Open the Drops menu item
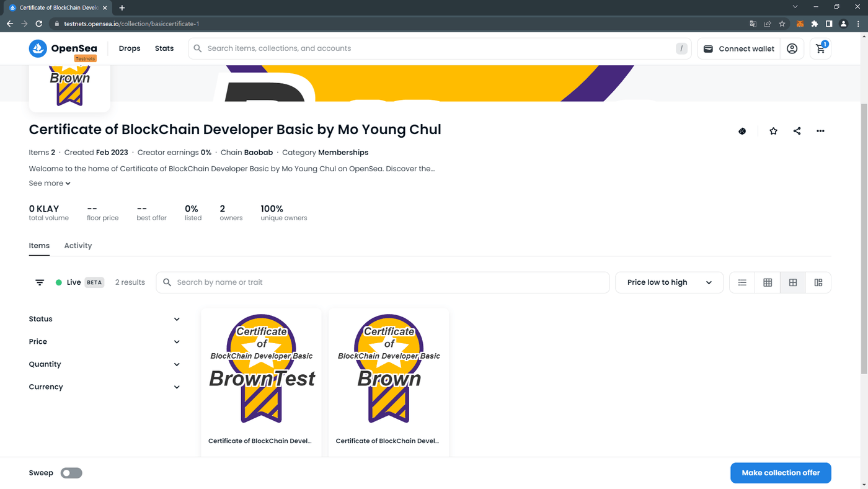Image resolution: width=868 pixels, height=489 pixels. 130,48
